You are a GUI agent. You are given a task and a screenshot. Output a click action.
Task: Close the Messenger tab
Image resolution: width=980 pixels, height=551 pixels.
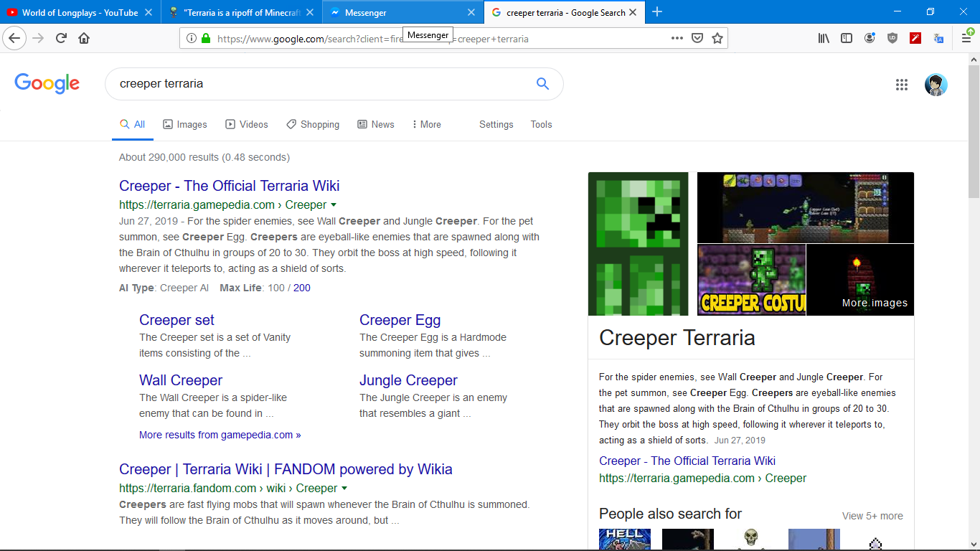click(x=471, y=12)
